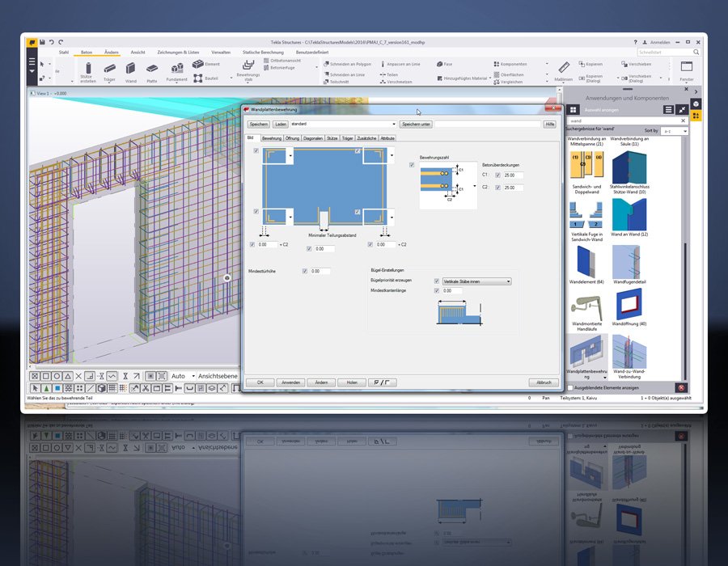Click the Abbruch button
The image size is (728, 566).
point(544,382)
